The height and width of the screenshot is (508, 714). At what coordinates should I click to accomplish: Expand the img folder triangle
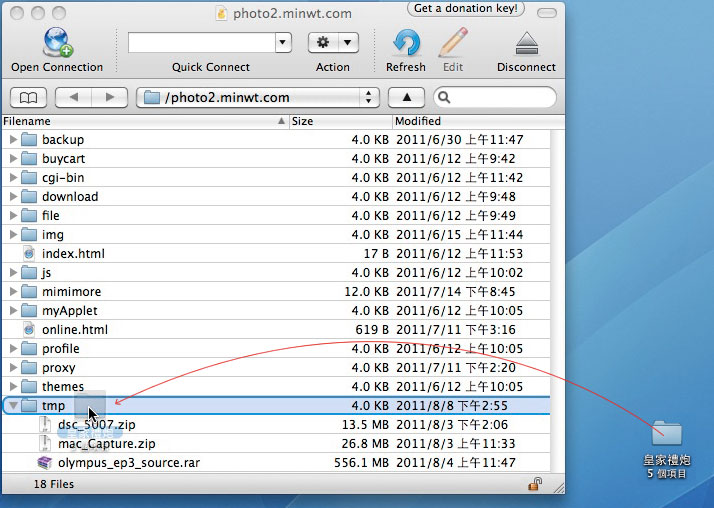click(x=13, y=234)
